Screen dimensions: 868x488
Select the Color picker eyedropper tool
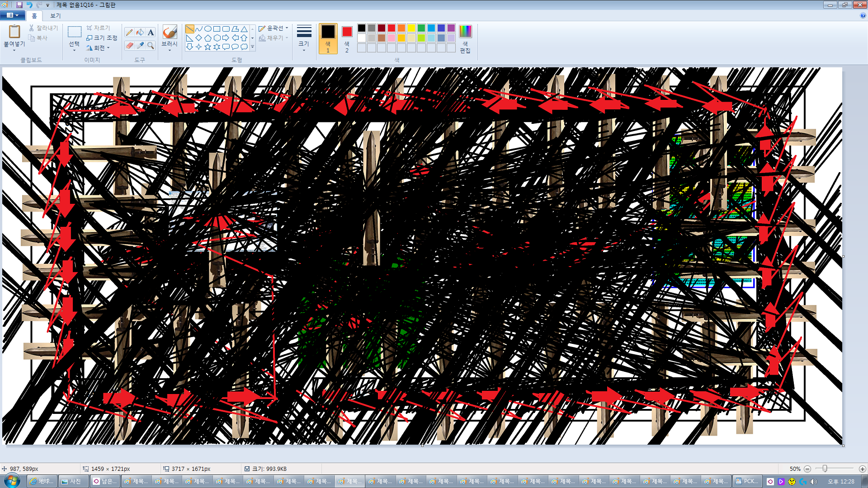tap(140, 45)
